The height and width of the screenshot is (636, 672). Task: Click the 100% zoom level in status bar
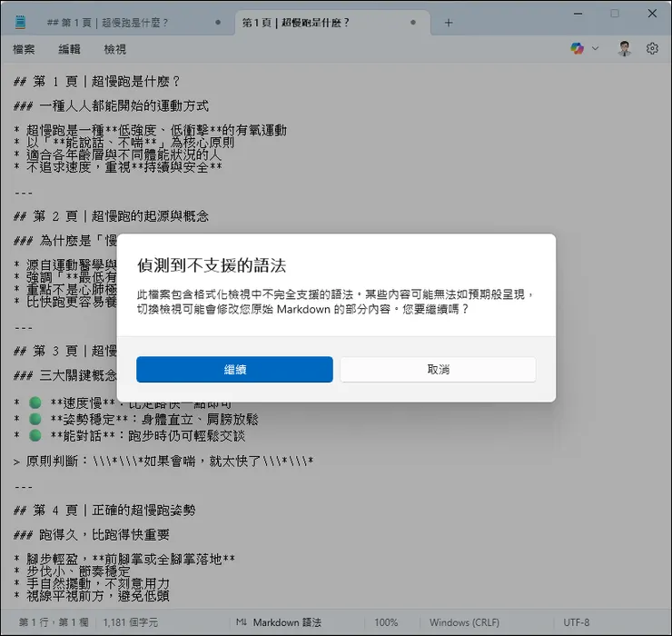[x=386, y=622]
